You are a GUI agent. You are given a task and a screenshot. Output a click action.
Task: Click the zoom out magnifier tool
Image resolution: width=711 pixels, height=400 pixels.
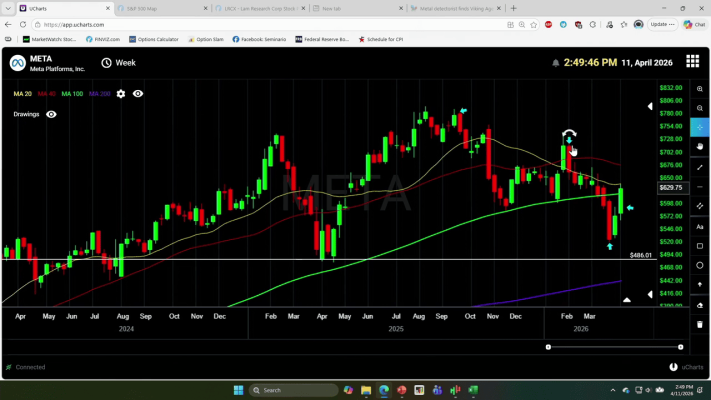700,109
